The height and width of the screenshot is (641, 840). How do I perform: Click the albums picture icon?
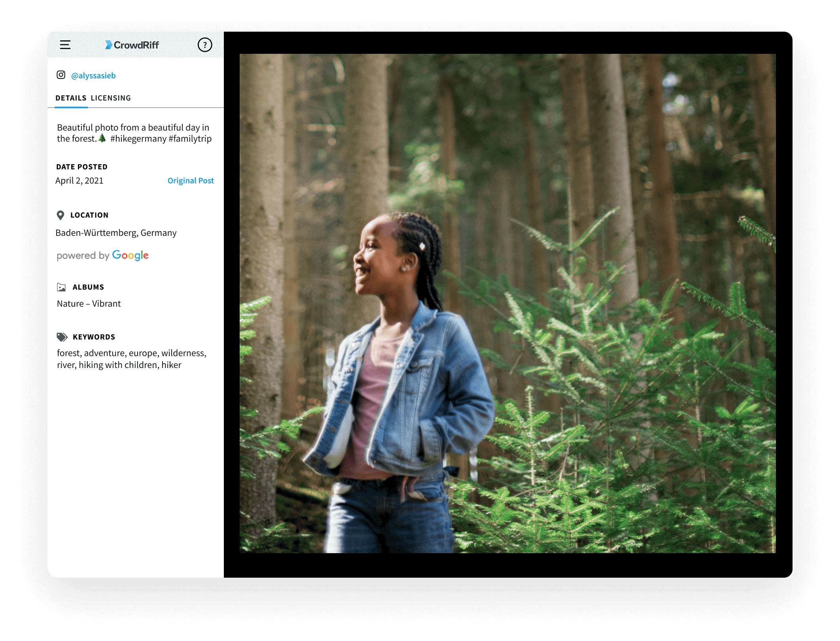[x=61, y=287]
